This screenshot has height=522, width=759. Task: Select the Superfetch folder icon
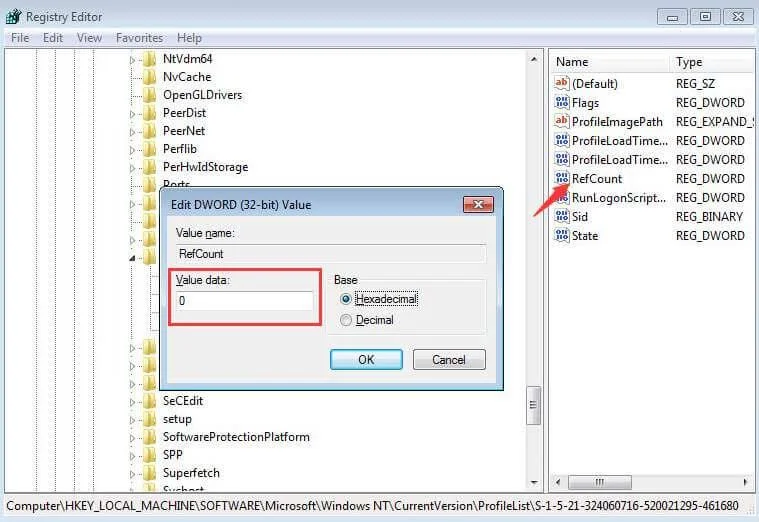click(150, 473)
